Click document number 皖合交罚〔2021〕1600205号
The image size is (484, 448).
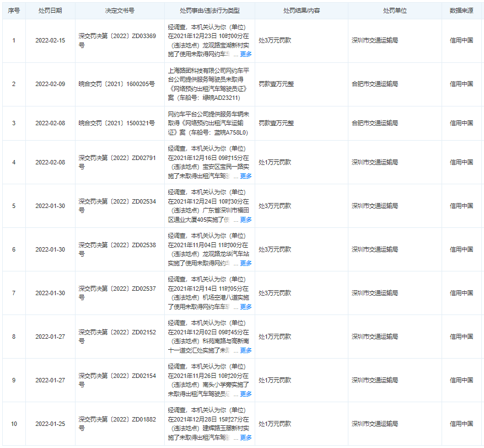coord(117,84)
